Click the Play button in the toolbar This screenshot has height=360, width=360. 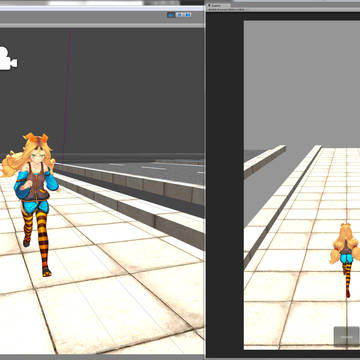point(171,15)
